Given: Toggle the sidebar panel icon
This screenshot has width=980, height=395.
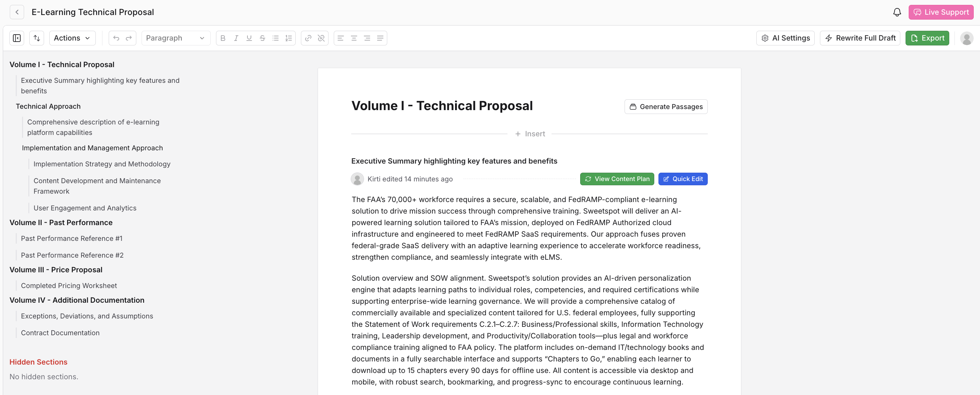Looking at the screenshot, I should pos(17,38).
